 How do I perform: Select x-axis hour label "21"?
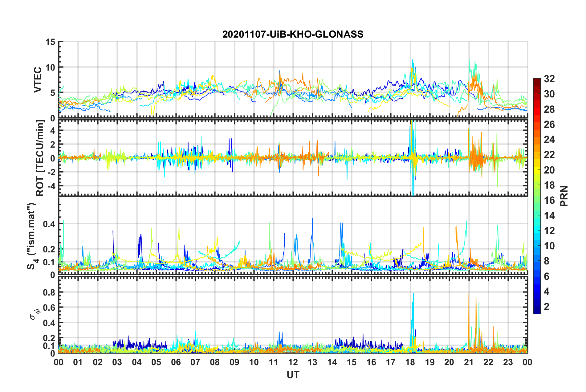point(469,362)
